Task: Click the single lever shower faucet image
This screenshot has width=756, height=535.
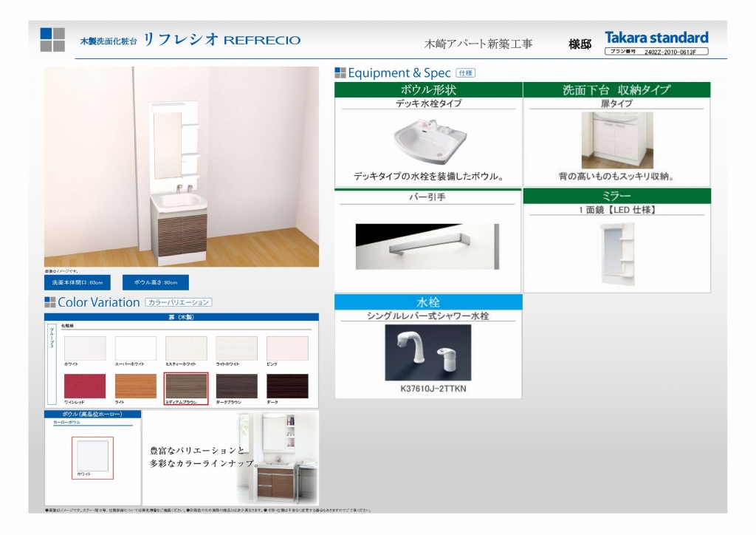Action: [427, 352]
